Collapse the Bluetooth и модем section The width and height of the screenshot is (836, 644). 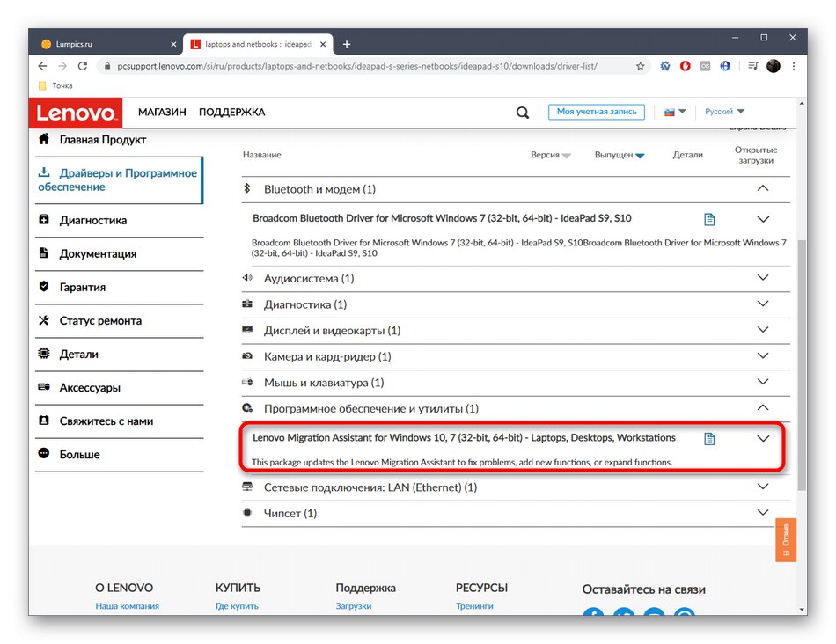coord(763,188)
